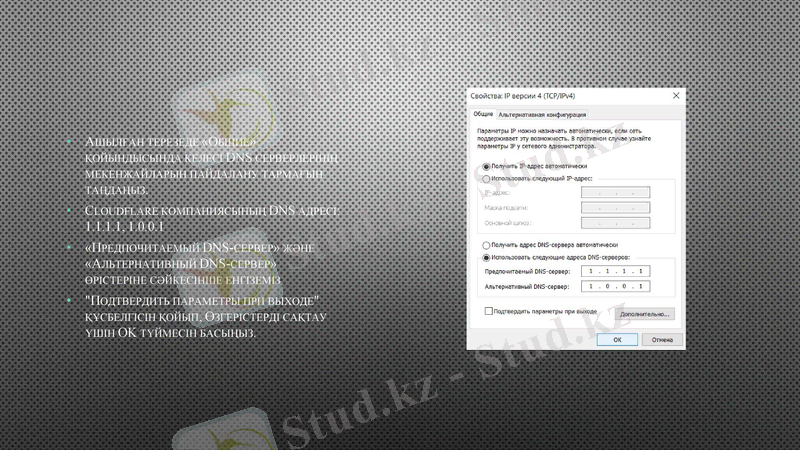Screen dimensions: 800x450
Task: Click the slide bullet about «Общие» tab
Action: tap(211, 165)
